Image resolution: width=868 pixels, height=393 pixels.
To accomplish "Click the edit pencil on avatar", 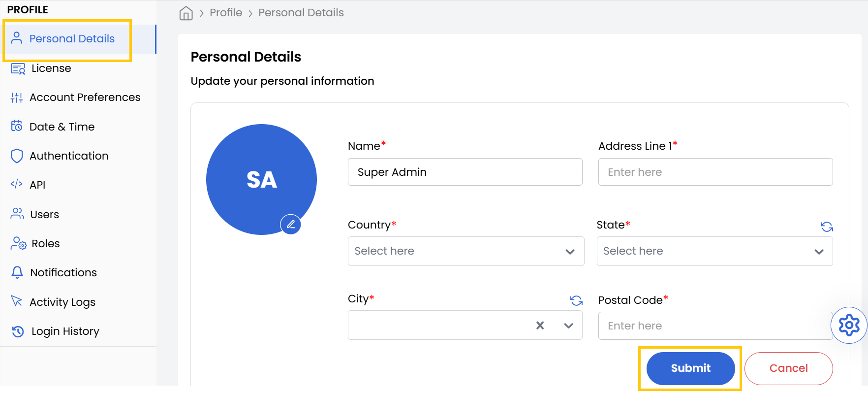I will coord(290,225).
